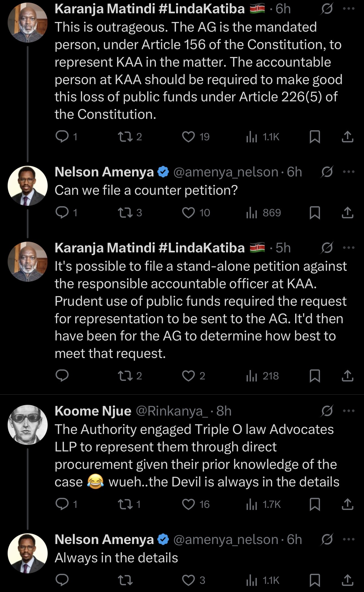Like Karanja's 'This is outrageous' tweet
The height and width of the screenshot is (592, 364).
click(188, 137)
